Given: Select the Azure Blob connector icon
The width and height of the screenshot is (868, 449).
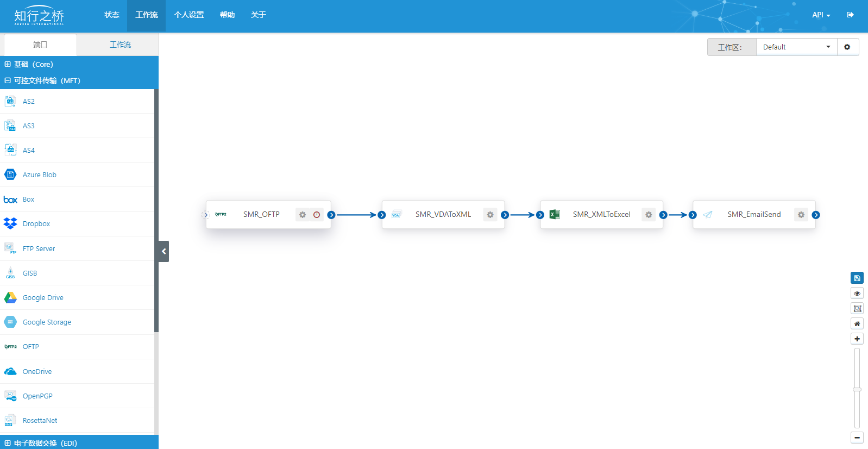Looking at the screenshot, I should [10, 174].
